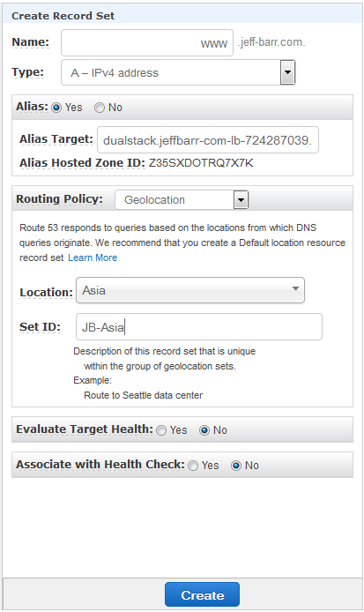Screen dimensions: 364x612
Task: Click the Routing Policy label
Action: [59, 199]
